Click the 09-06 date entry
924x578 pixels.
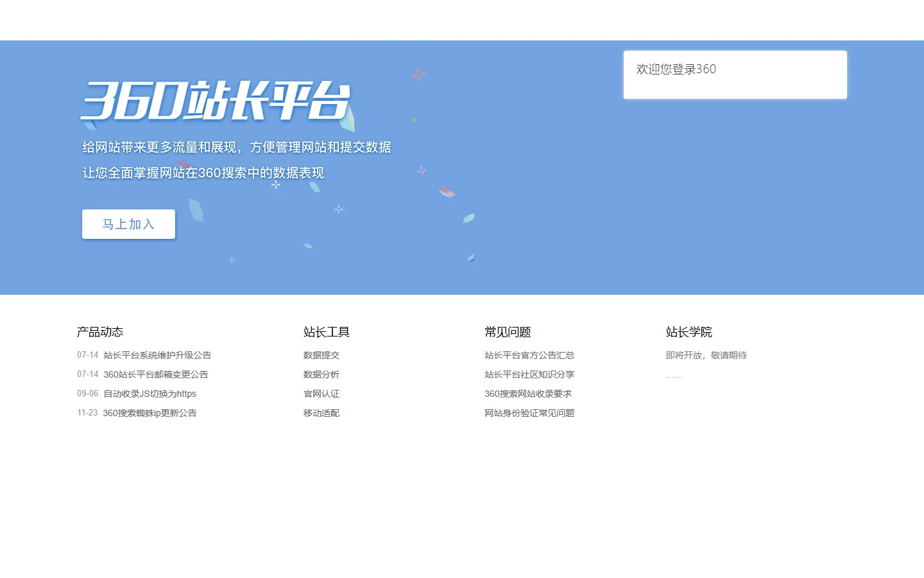pyautogui.click(x=88, y=394)
